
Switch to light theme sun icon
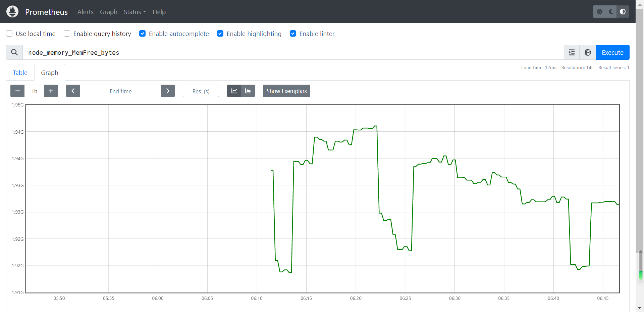click(599, 12)
